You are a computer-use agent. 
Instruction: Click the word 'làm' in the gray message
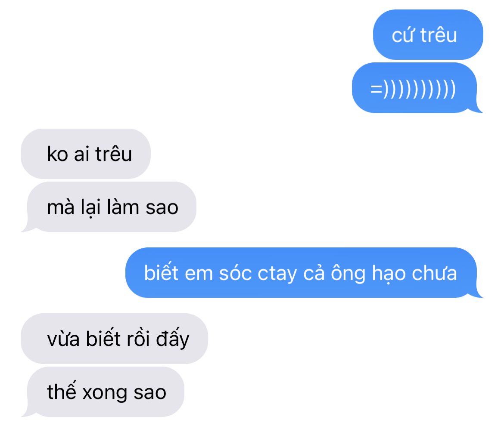click(x=123, y=207)
